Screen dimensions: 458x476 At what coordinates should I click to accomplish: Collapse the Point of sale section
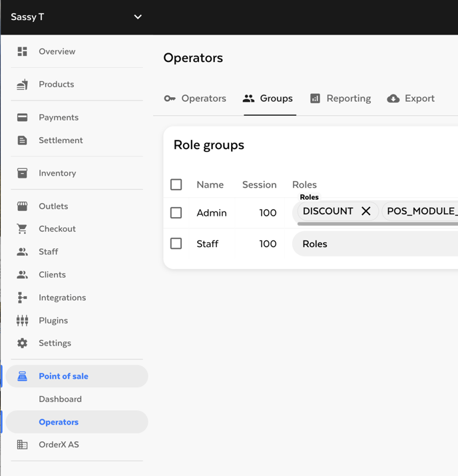tap(63, 376)
